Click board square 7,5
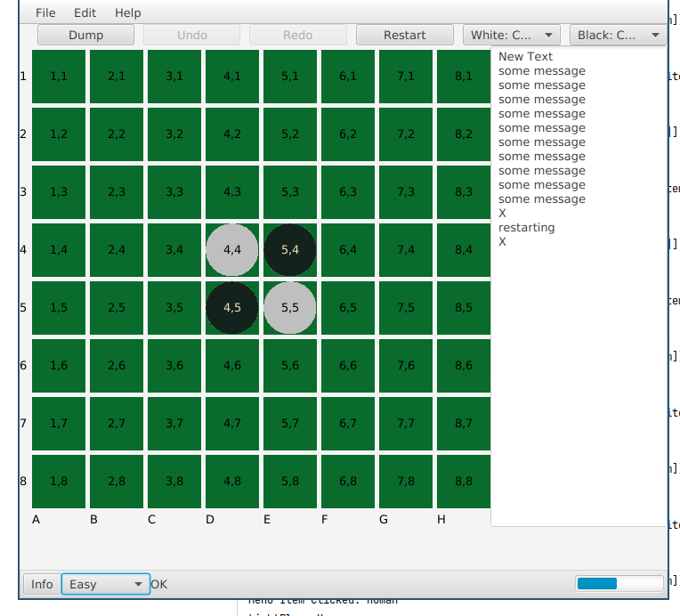Screen dimensions: 680x616 (406, 308)
